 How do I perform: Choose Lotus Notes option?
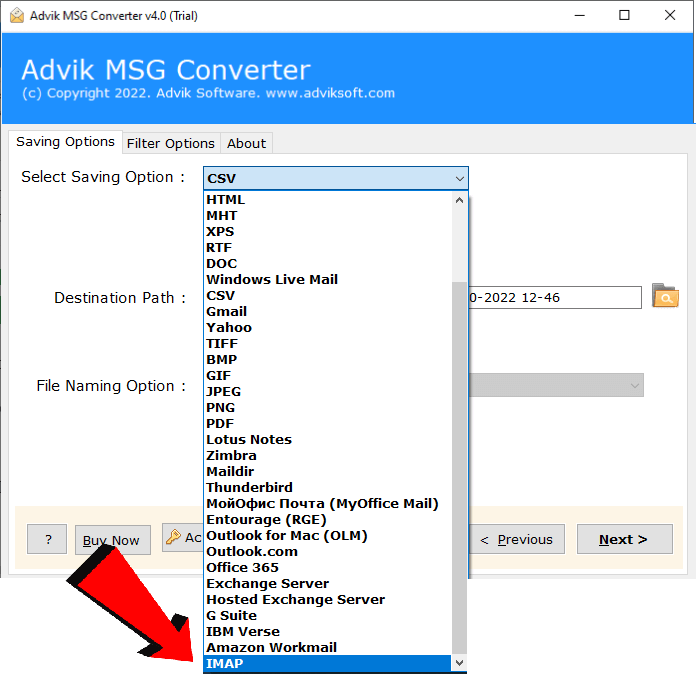(x=328, y=439)
